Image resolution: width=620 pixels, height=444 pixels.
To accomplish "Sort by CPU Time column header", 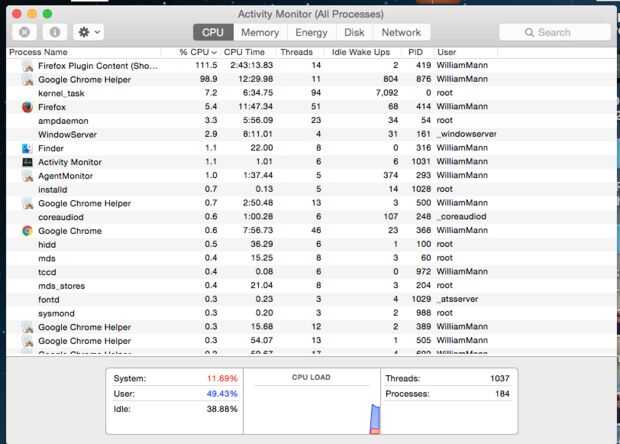I will coord(244,52).
